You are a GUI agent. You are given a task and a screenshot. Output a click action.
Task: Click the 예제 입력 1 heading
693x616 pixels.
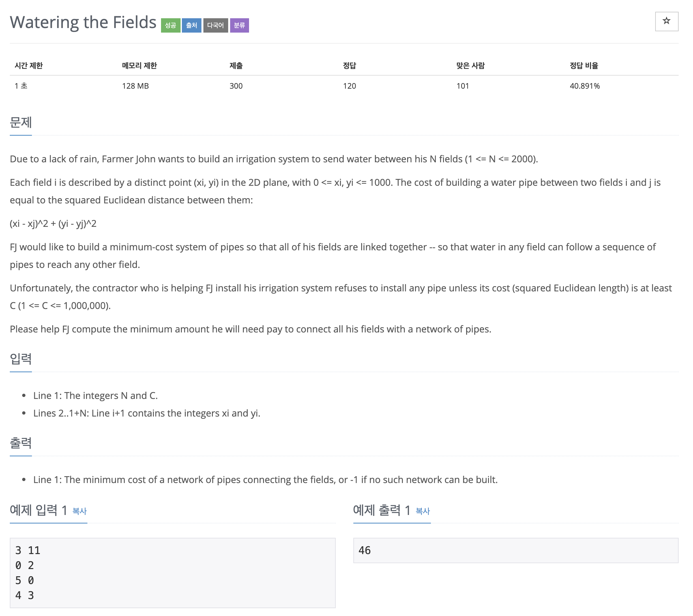click(x=39, y=510)
